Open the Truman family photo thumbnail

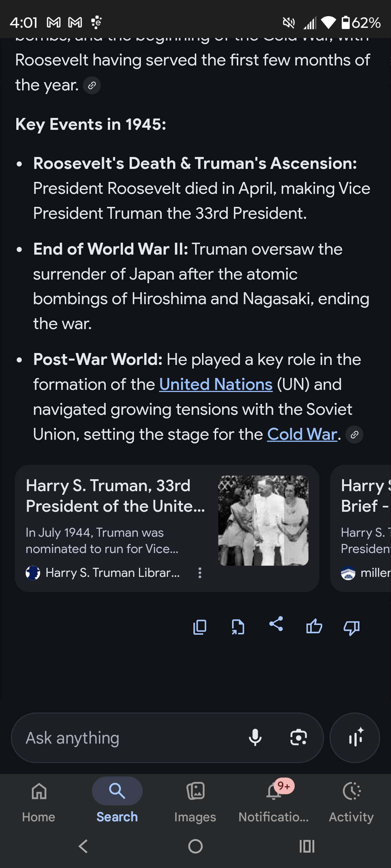[x=263, y=520]
